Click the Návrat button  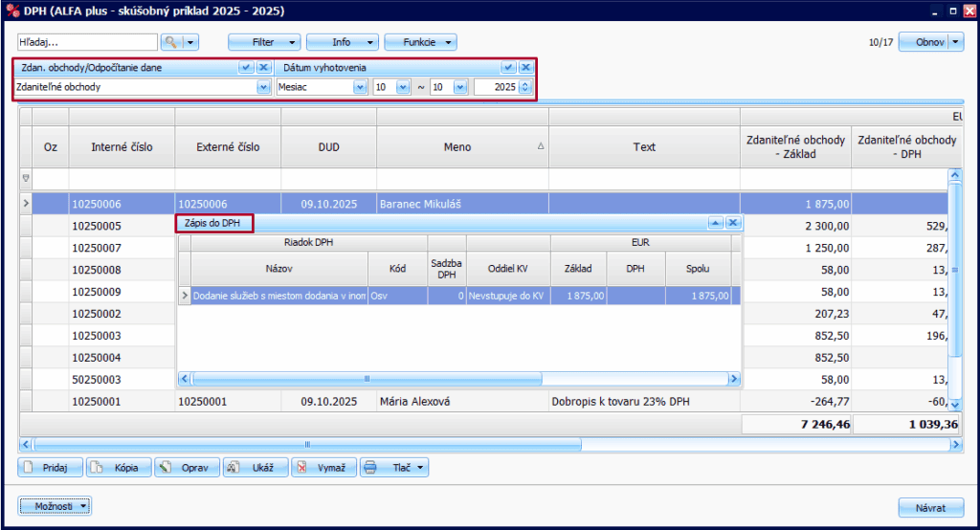[x=930, y=508]
